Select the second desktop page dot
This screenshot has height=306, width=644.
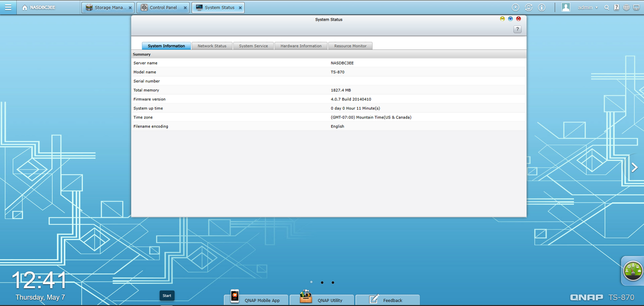[322, 282]
